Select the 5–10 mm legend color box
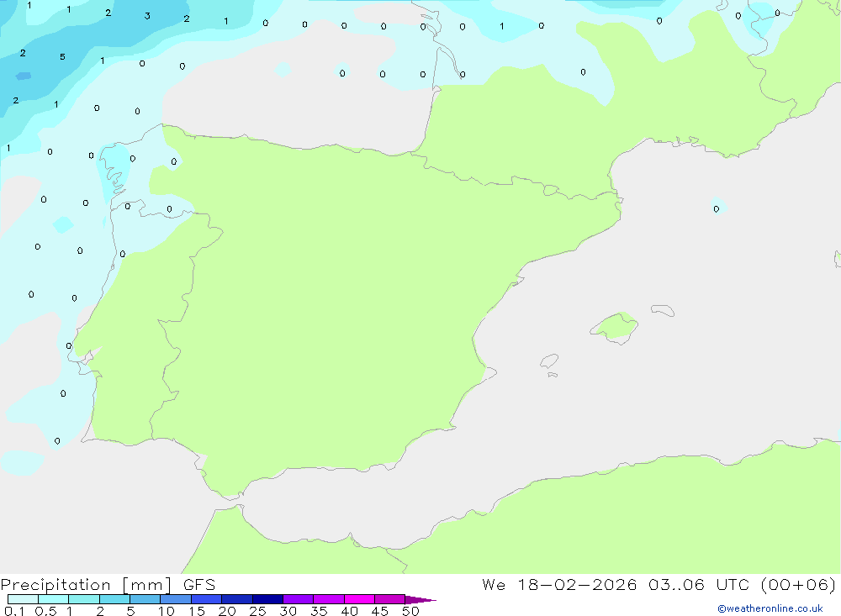The height and width of the screenshot is (616, 841). [x=145, y=599]
